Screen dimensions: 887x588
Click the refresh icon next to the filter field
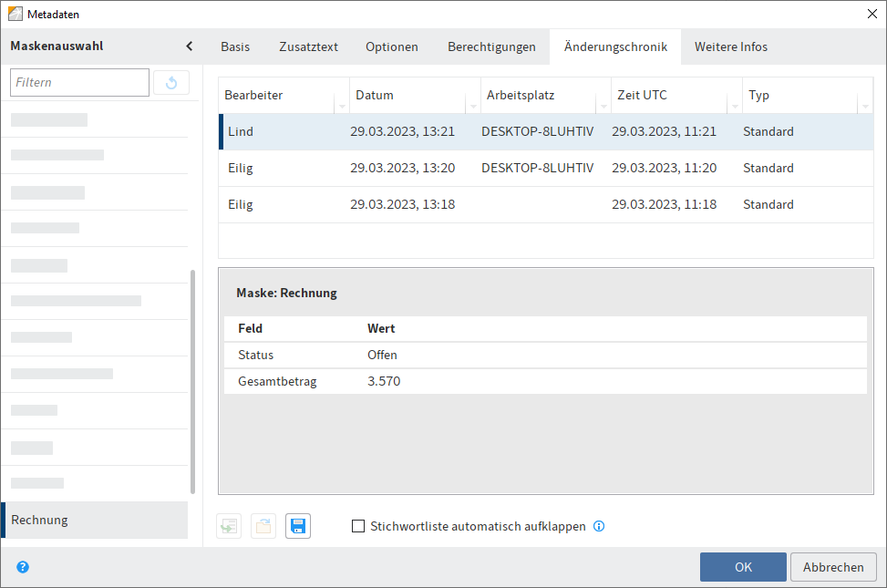click(171, 82)
